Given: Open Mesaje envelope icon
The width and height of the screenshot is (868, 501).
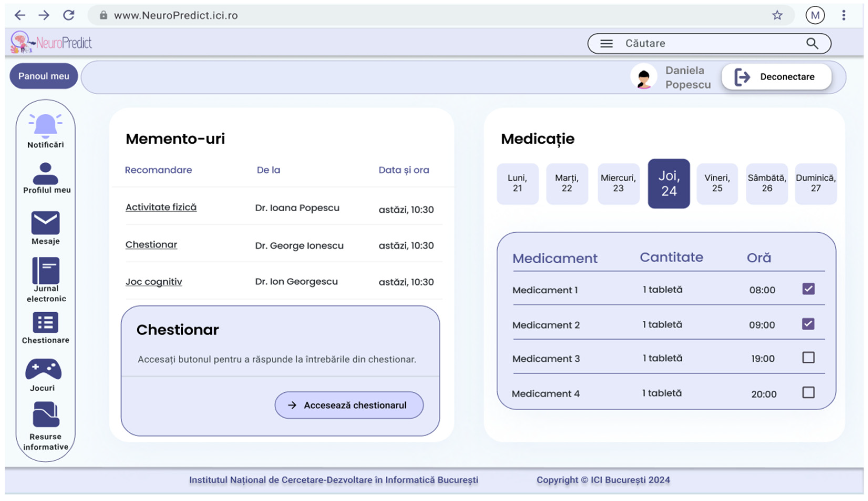Looking at the screenshot, I should (45, 223).
